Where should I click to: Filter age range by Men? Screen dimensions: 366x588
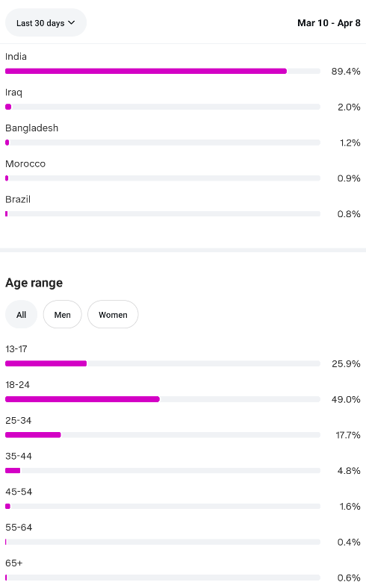pyautogui.click(x=62, y=315)
